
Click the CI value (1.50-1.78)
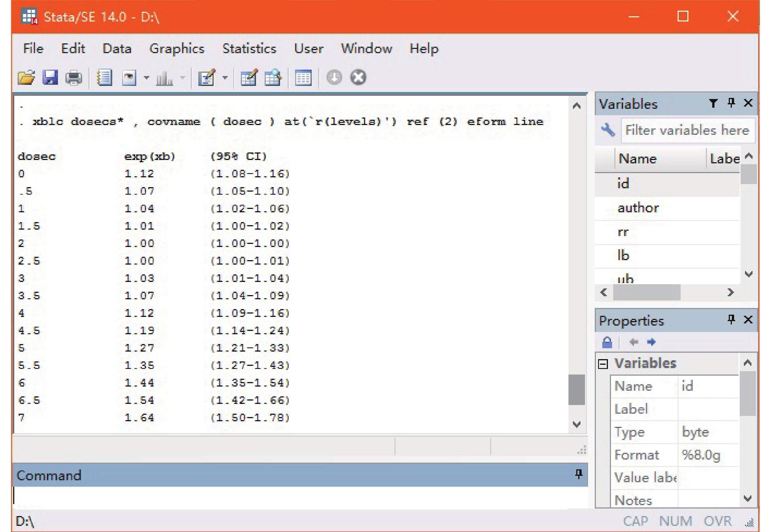(250, 418)
